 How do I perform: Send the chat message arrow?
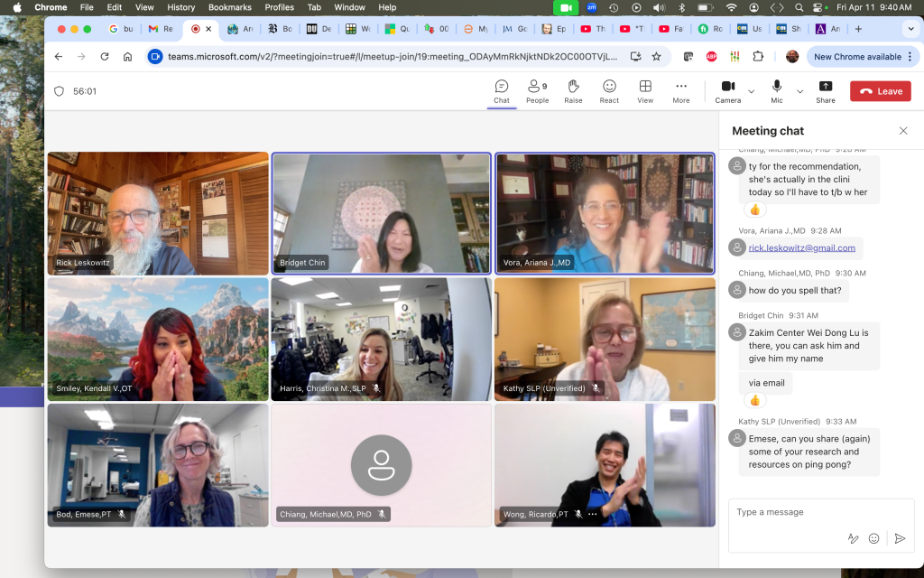(x=900, y=538)
